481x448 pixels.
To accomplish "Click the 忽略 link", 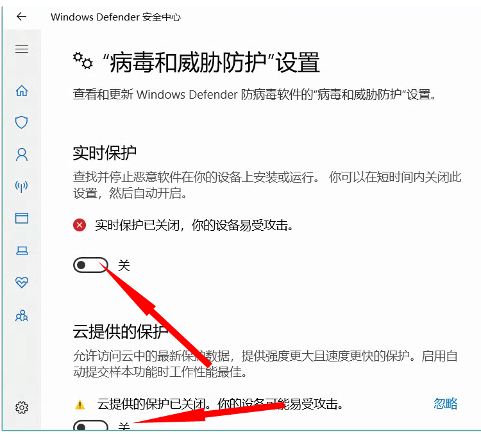I will 446,404.
